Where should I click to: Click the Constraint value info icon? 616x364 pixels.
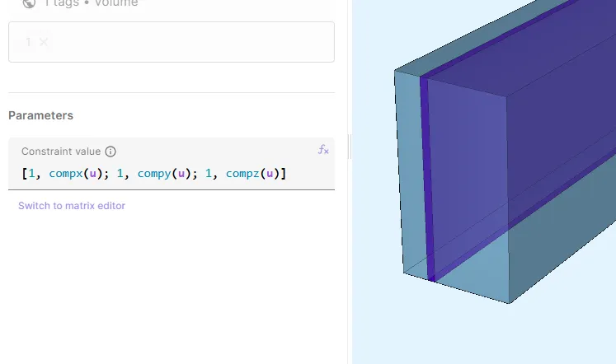pyautogui.click(x=111, y=152)
